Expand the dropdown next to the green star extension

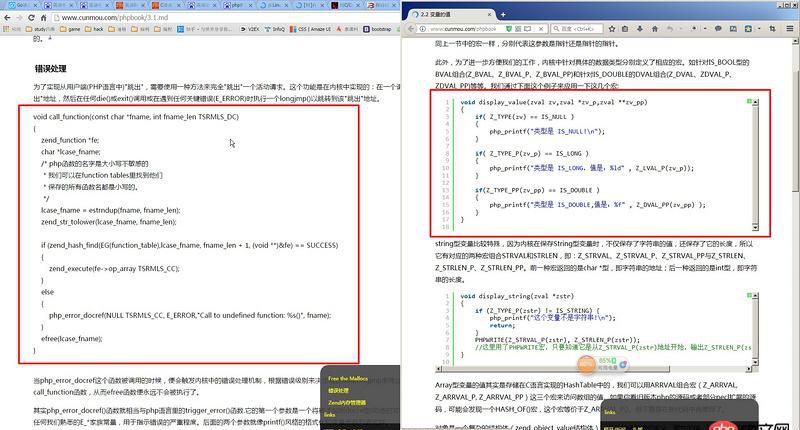point(759,29)
